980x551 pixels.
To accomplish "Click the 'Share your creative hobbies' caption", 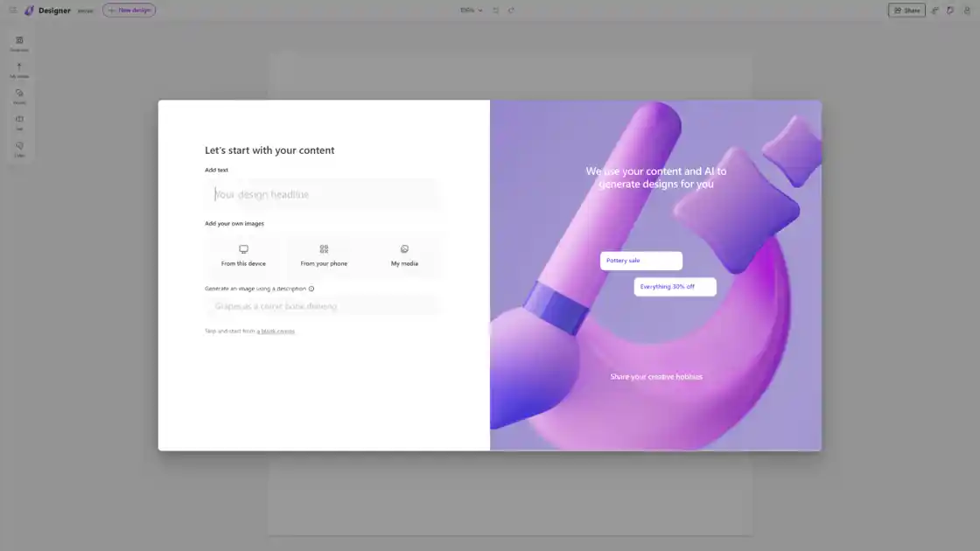I will coord(656,377).
